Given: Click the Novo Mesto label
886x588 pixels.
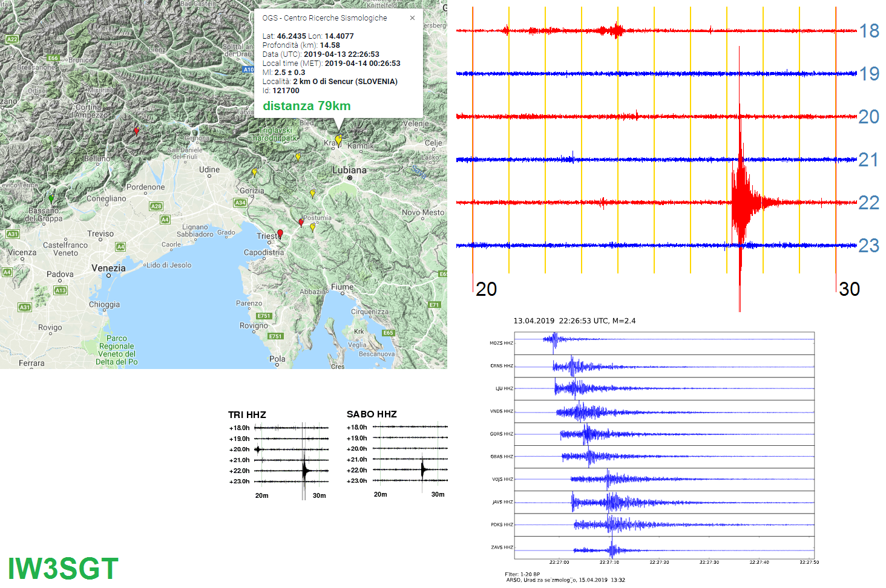Looking at the screenshot, I should coord(423,212).
